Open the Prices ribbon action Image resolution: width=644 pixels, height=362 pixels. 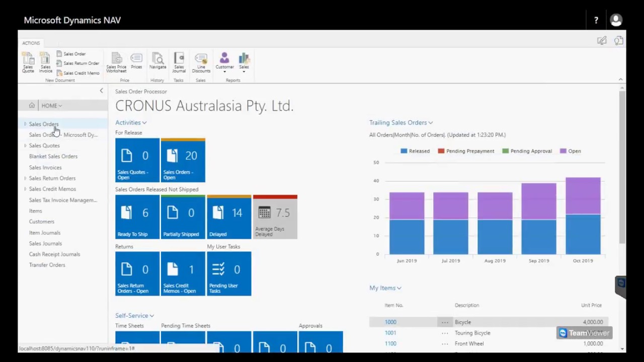[136, 61]
